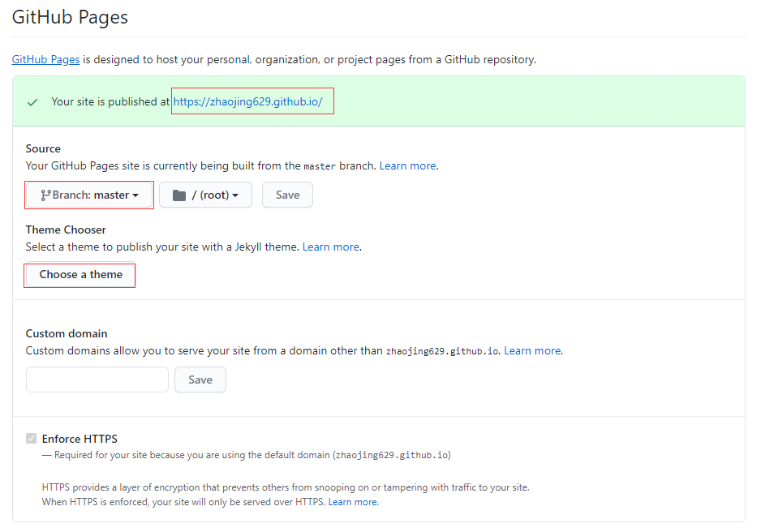This screenshot has width=774, height=532.
Task: Save the custom domain
Action: pyautogui.click(x=200, y=380)
